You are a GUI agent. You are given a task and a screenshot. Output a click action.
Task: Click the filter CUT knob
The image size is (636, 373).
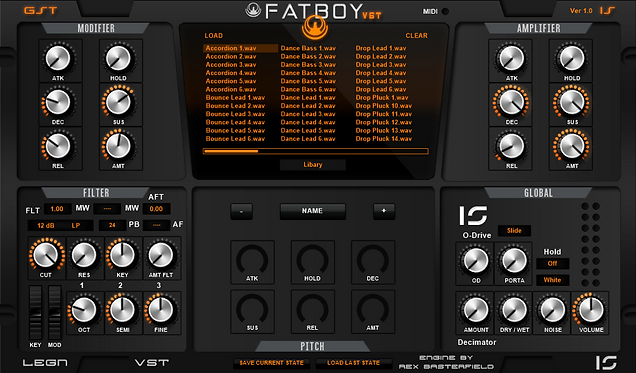pos(46,255)
